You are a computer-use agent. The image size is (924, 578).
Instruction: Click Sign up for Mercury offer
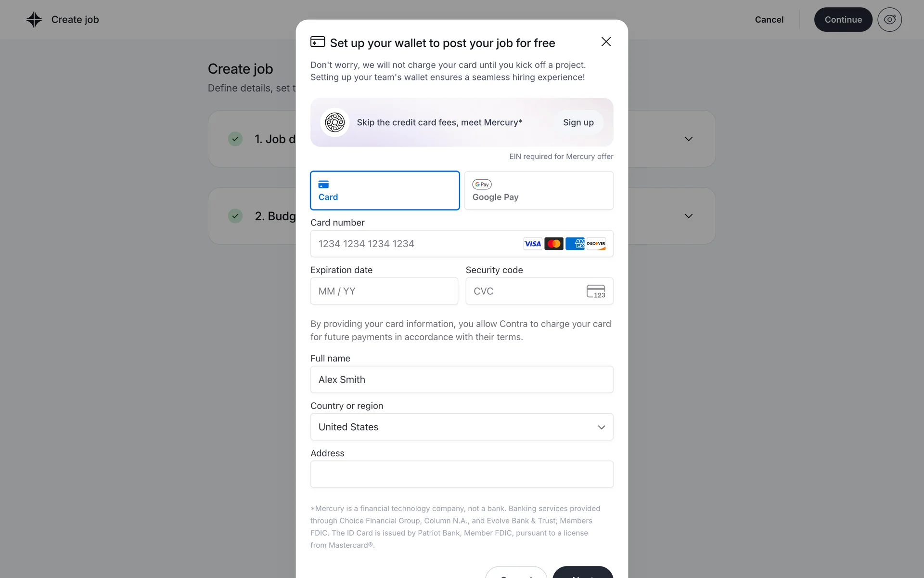pyautogui.click(x=578, y=122)
